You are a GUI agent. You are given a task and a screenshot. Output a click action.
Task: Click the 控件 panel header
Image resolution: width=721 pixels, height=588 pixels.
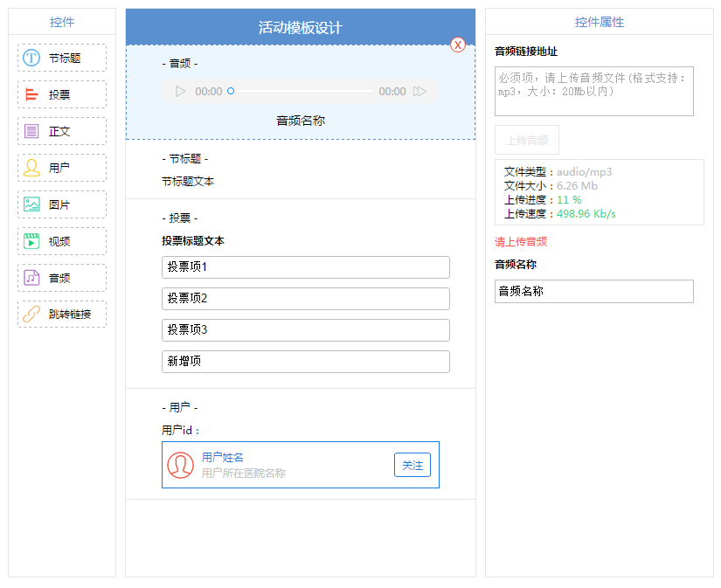(x=62, y=22)
